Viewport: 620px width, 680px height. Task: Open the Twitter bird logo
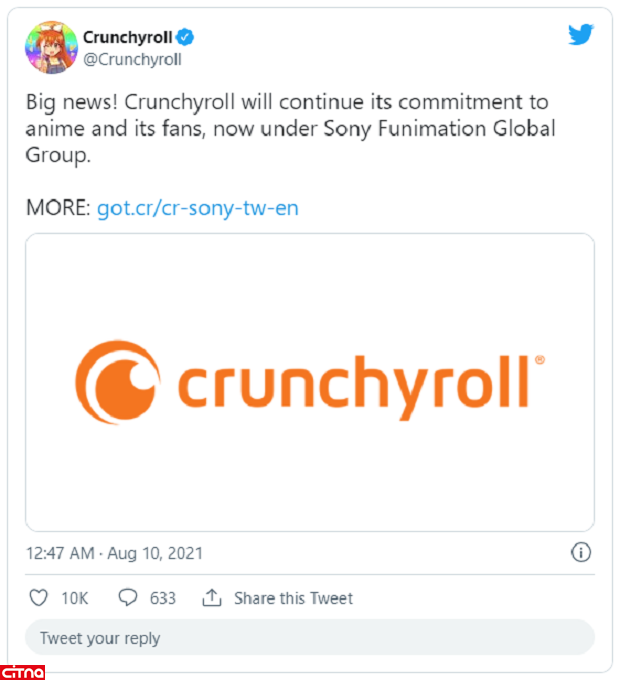581,35
